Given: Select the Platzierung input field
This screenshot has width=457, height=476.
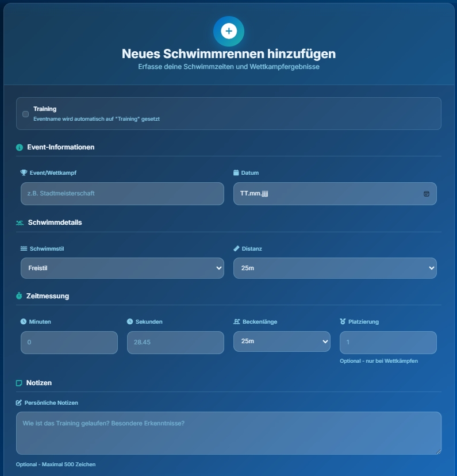Looking at the screenshot, I should click(388, 343).
